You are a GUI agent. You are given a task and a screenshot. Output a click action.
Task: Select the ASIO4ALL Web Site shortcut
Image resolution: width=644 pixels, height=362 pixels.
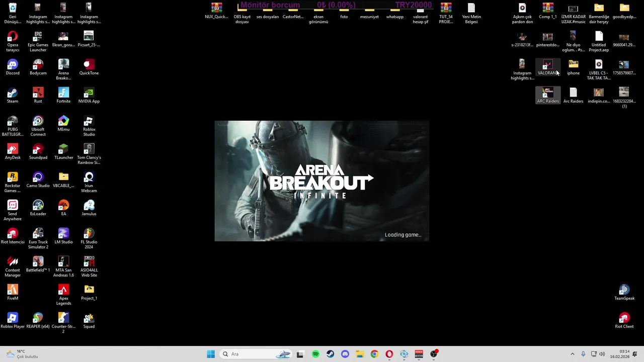tap(89, 266)
